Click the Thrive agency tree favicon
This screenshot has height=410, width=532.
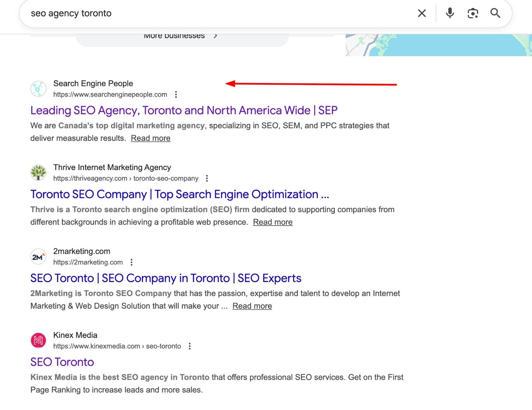[39, 173]
